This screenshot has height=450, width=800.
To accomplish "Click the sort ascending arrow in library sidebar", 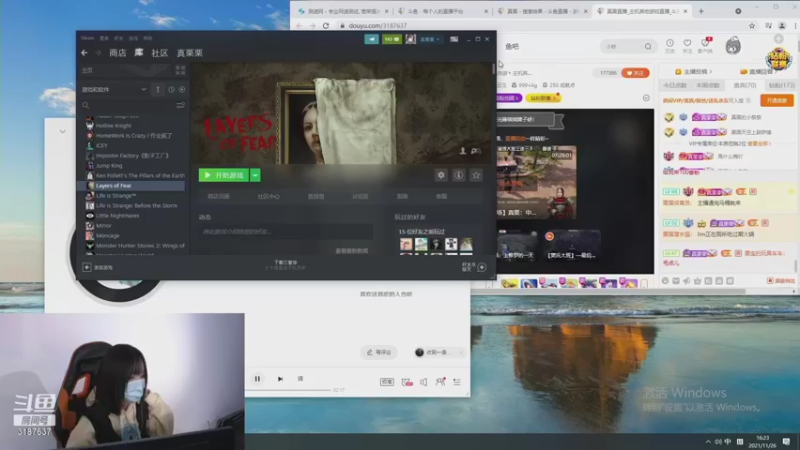I will [158, 89].
